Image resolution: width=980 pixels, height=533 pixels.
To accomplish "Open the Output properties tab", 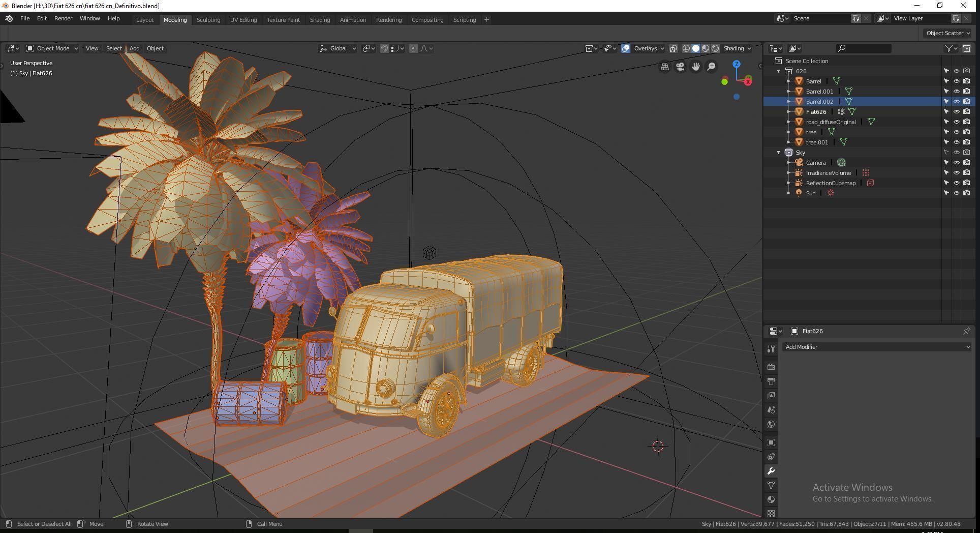I will (x=771, y=381).
